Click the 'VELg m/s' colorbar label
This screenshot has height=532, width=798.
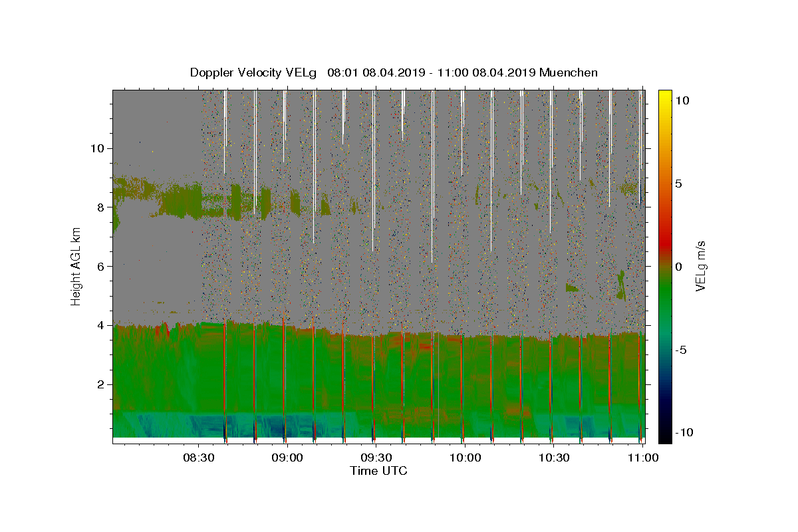[700, 266]
